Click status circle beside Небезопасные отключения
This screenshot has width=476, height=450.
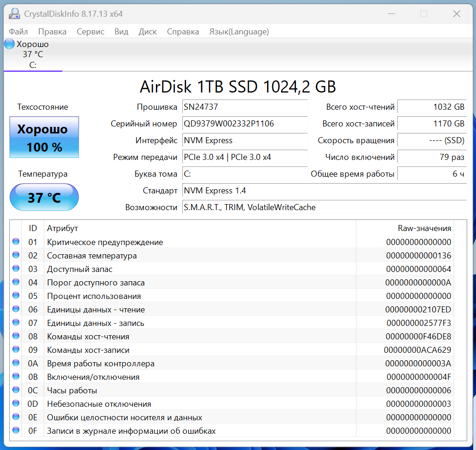[16, 404]
